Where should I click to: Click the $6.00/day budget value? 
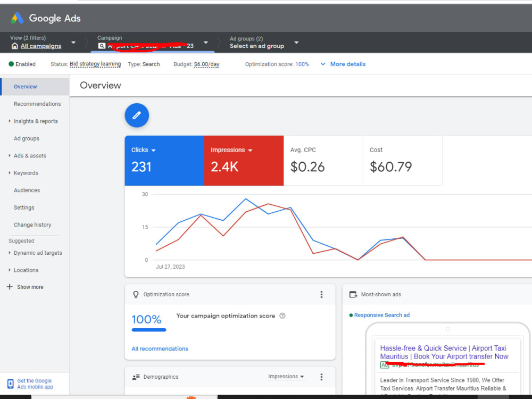coord(206,64)
